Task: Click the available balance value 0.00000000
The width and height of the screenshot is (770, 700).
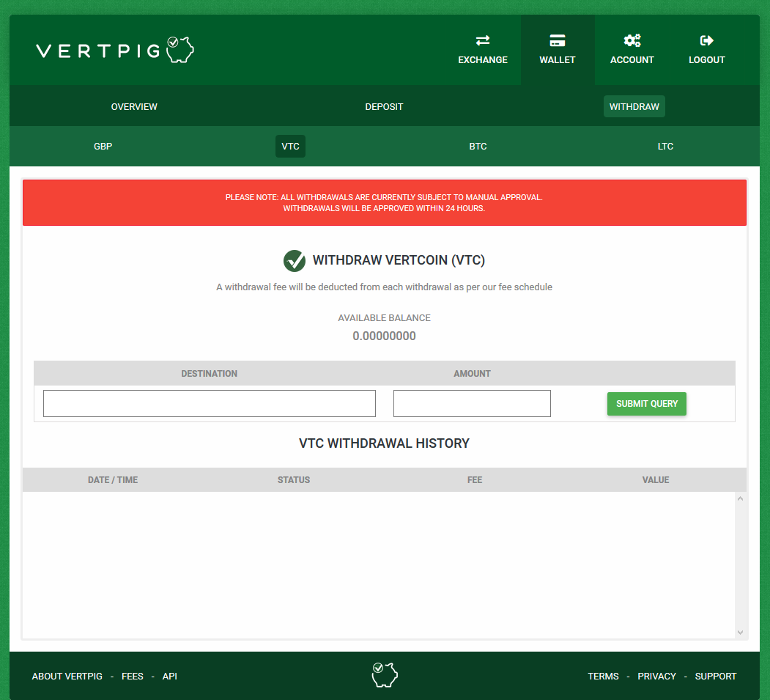Action: [x=384, y=336]
